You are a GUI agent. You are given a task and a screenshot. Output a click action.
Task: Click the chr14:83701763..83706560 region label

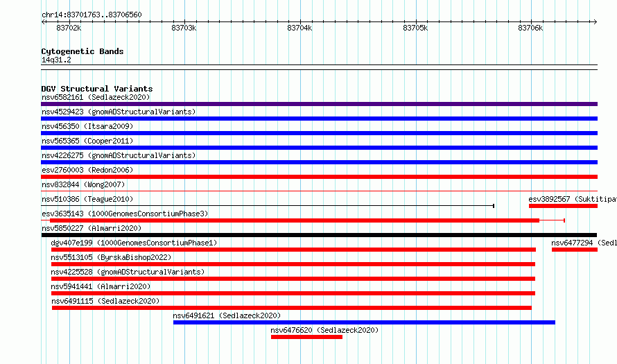tap(92, 15)
